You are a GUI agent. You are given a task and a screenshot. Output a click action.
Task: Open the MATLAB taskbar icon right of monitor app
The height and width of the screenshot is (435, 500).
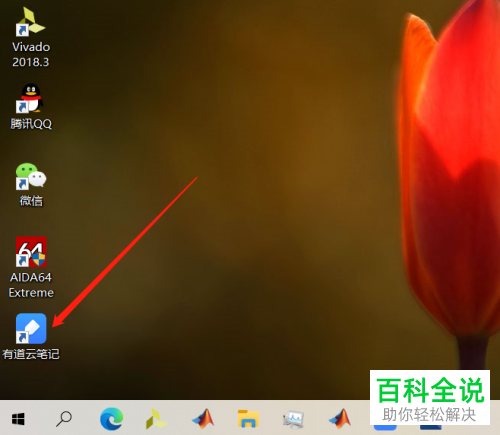tap(340, 418)
